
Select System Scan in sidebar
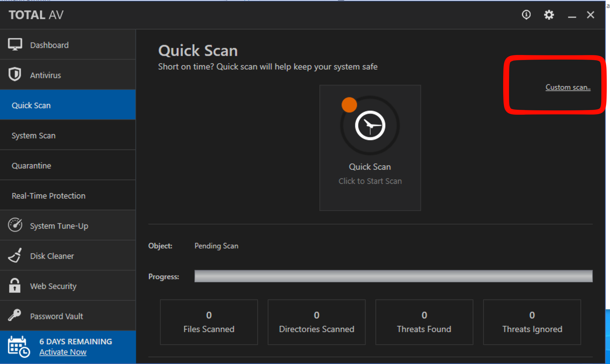click(68, 135)
